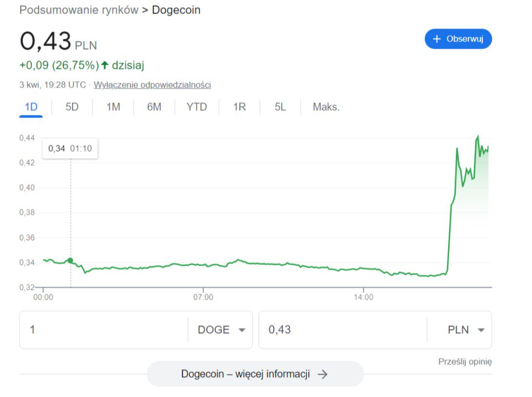Click the green data point on chart
This screenshot has height=397, width=532.
(x=70, y=261)
